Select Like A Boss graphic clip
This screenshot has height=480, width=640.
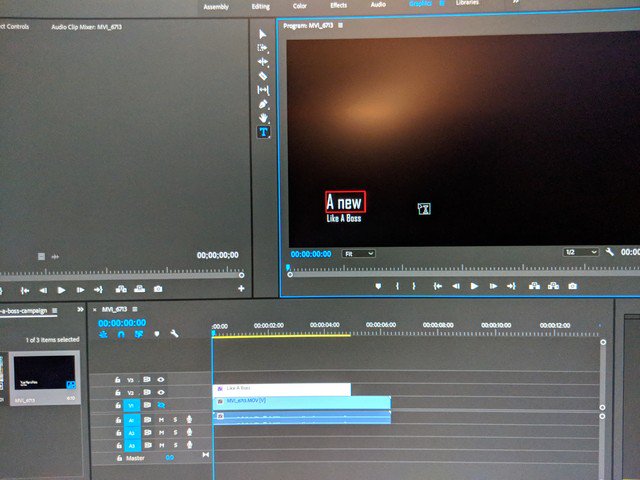[x=282, y=389]
